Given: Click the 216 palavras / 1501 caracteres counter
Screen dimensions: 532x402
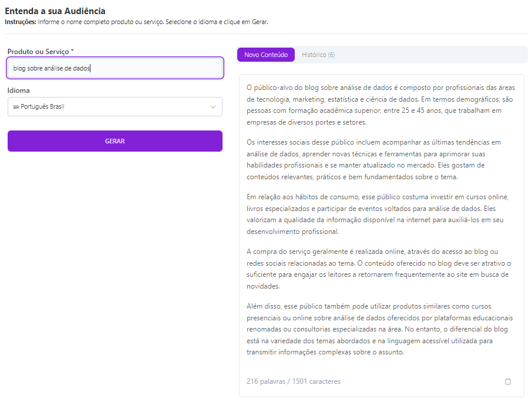Looking at the screenshot, I should (x=293, y=381).
